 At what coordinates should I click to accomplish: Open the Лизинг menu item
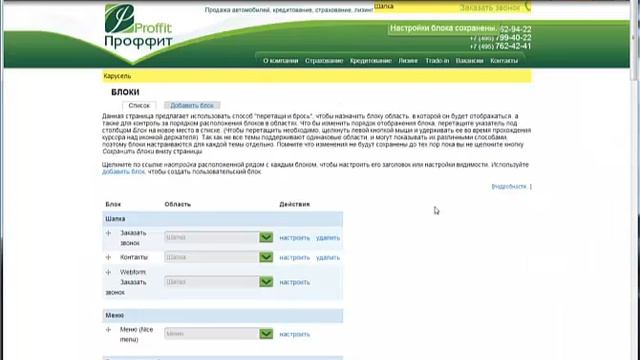click(x=408, y=60)
